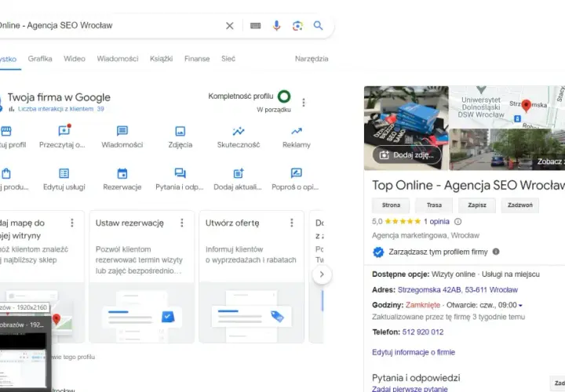565x392 pixels.
Task: Open the on-screen keyboard icon
Action: 256,26
